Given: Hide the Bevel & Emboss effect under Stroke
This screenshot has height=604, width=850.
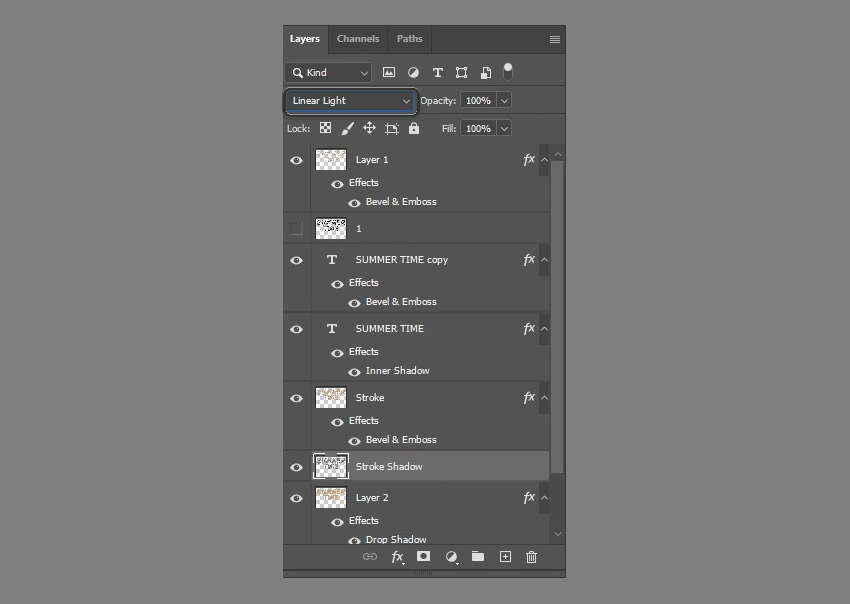Looking at the screenshot, I should pos(354,440).
